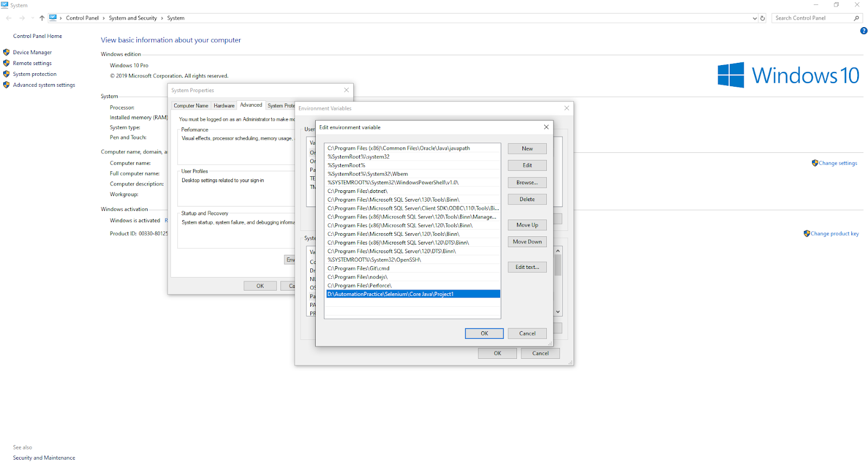Cancel the Edit environment variable dialog
This screenshot has width=868, height=470.
[527, 333]
